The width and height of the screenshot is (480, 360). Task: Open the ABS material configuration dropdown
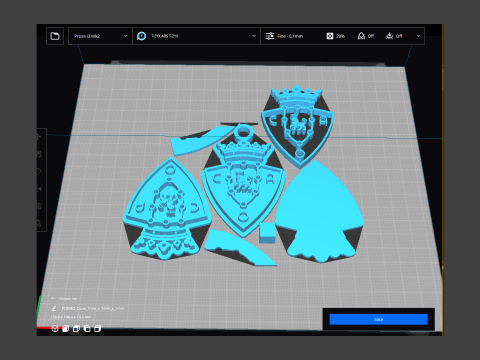(196, 36)
